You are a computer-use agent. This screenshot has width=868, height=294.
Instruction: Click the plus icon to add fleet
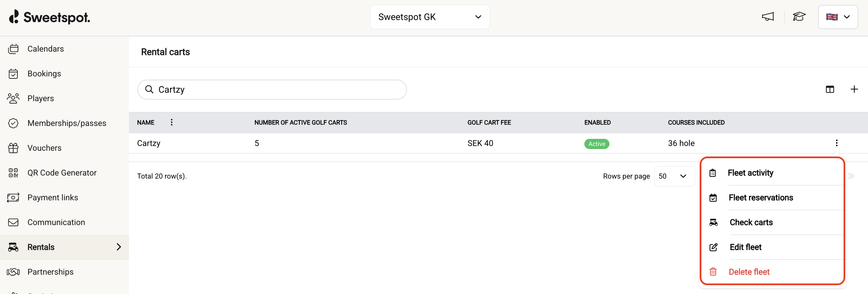pos(854,89)
